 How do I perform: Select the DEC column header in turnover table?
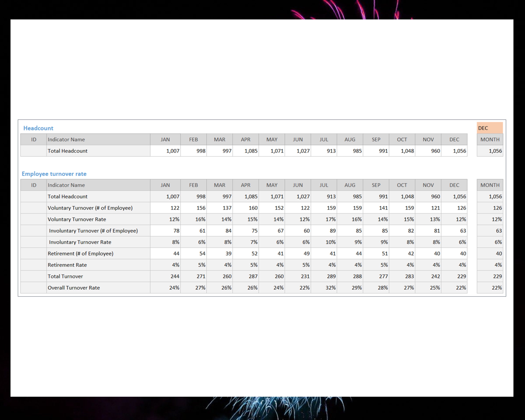[x=454, y=185]
